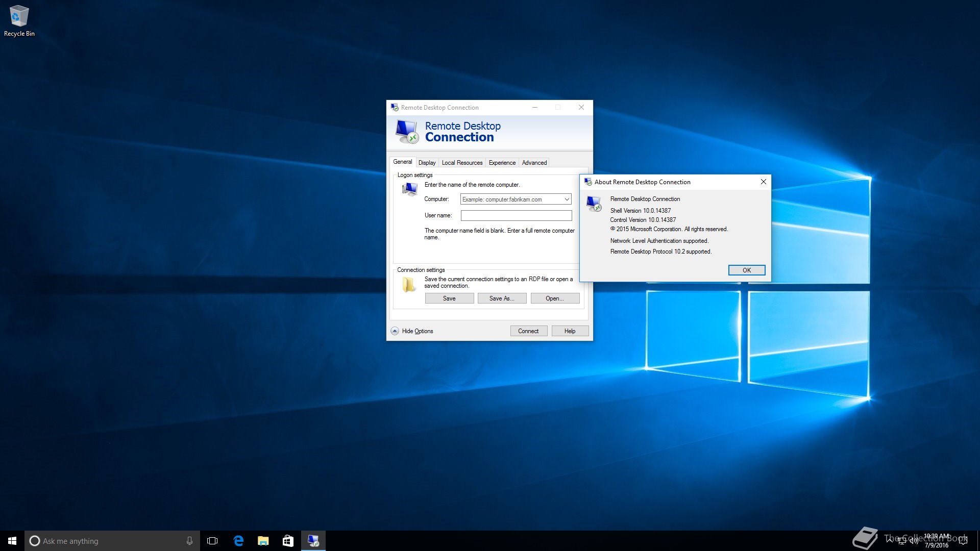
Task: Click the Open... button
Action: (555, 298)
